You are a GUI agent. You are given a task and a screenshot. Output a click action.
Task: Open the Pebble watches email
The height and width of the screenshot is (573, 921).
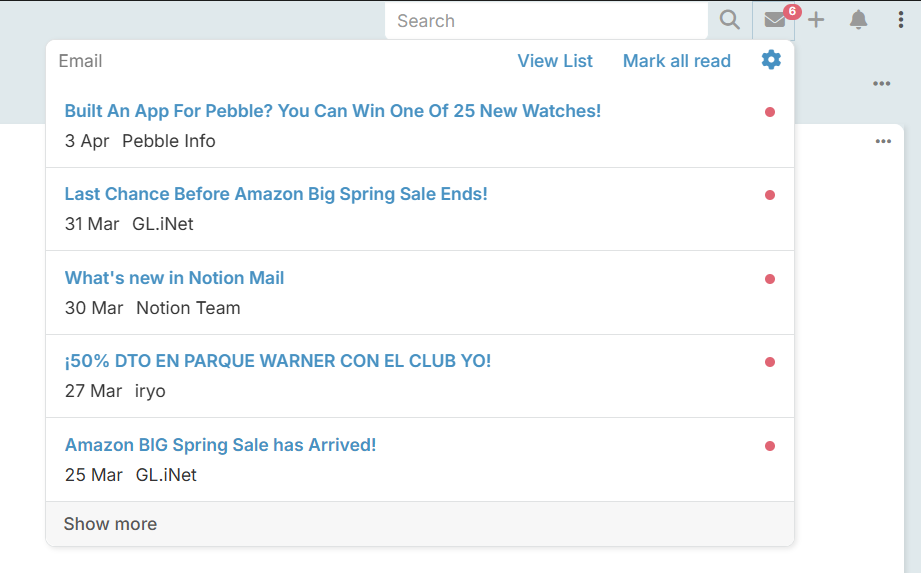point(333,111)
